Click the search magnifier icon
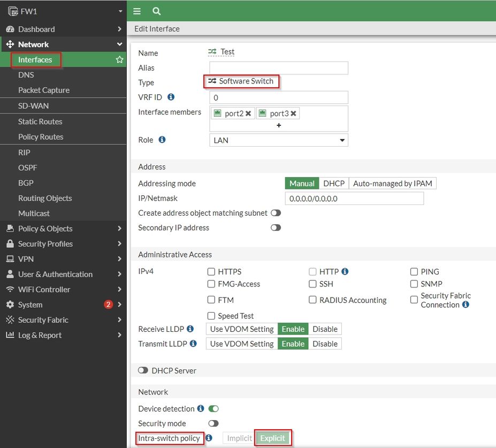 [156, 11]
